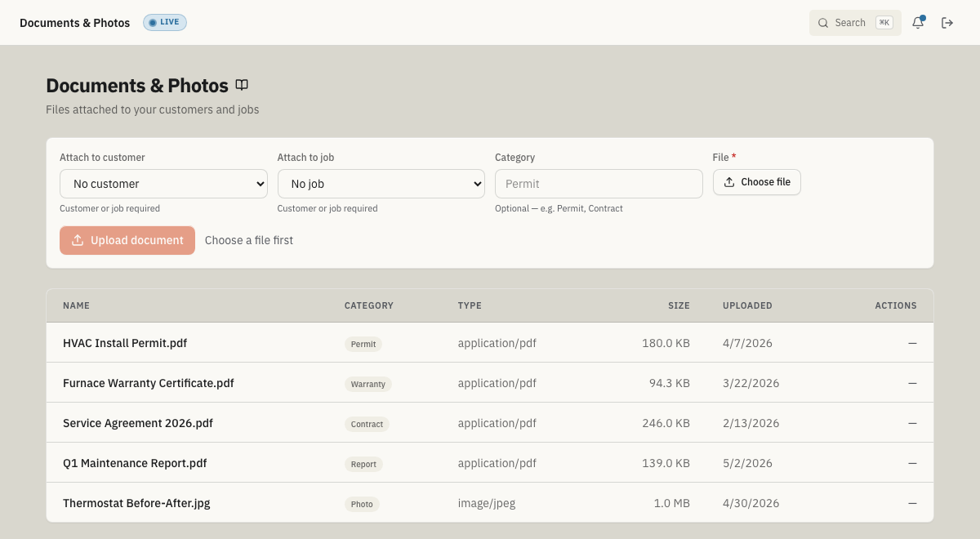Click the 5/2/2026 upload date
980x539 pixels.
[747, 463]
